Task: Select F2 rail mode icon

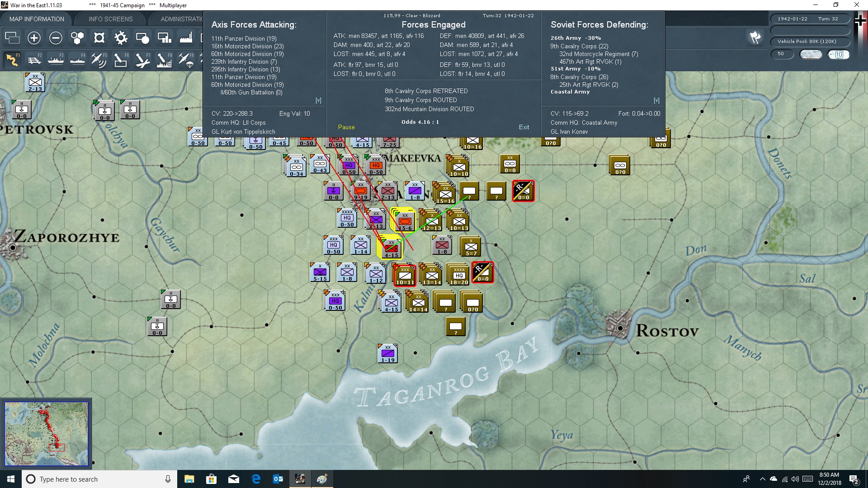Action: [34, 60]
